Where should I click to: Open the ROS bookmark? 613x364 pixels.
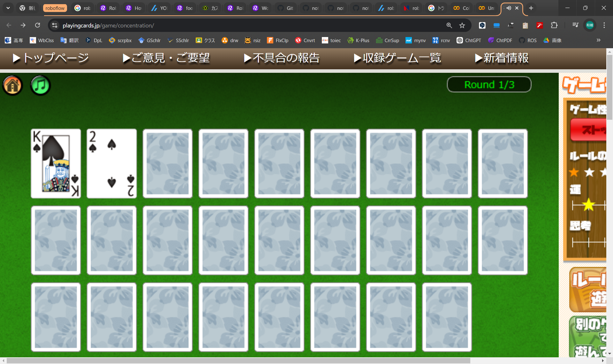528,40
